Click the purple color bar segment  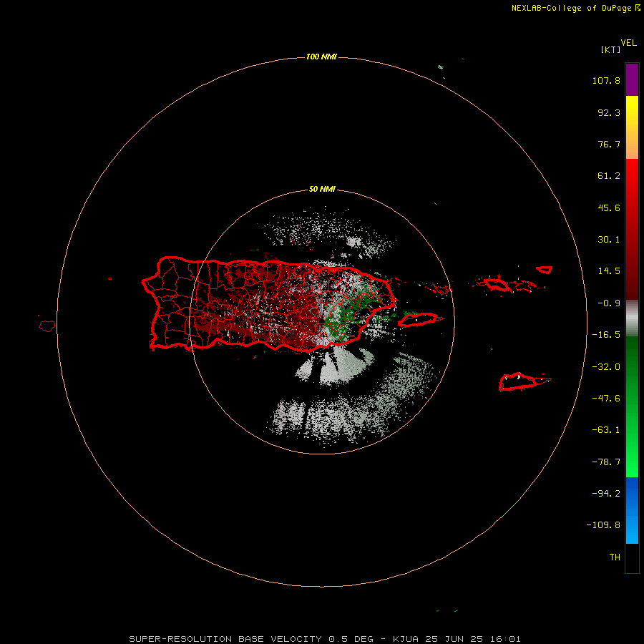tap(632, 80)
